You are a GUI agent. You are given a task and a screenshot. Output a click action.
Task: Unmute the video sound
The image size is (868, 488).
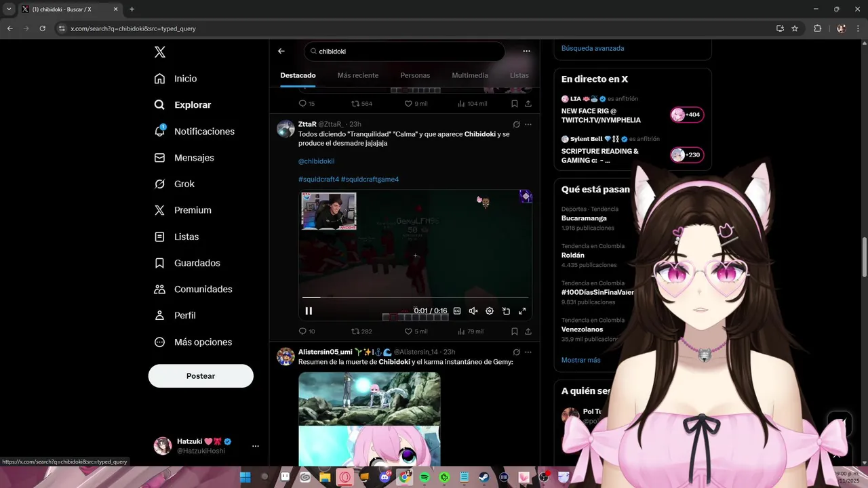pyautogui.click(x=473, y=311)
